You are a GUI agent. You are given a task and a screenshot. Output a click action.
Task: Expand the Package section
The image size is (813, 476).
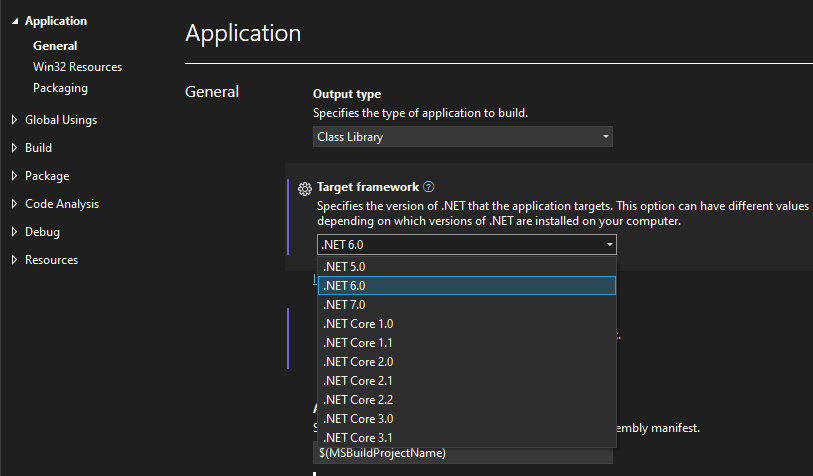tap(15, 176)
